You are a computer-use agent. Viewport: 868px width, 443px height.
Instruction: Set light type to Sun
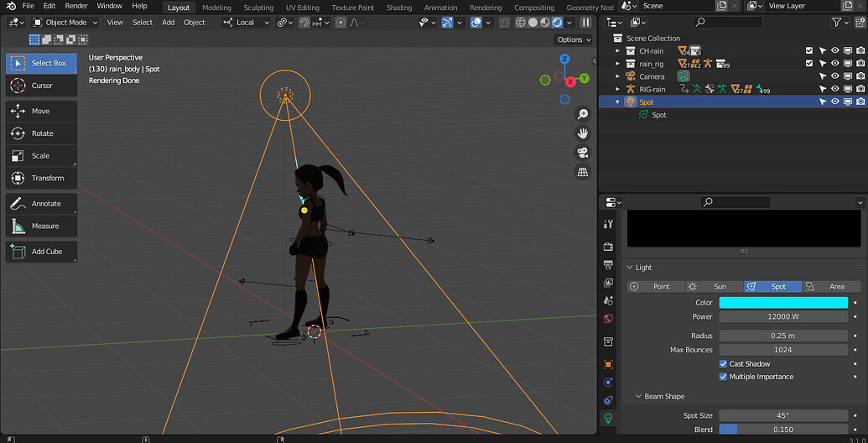click(x=715, y=287)
